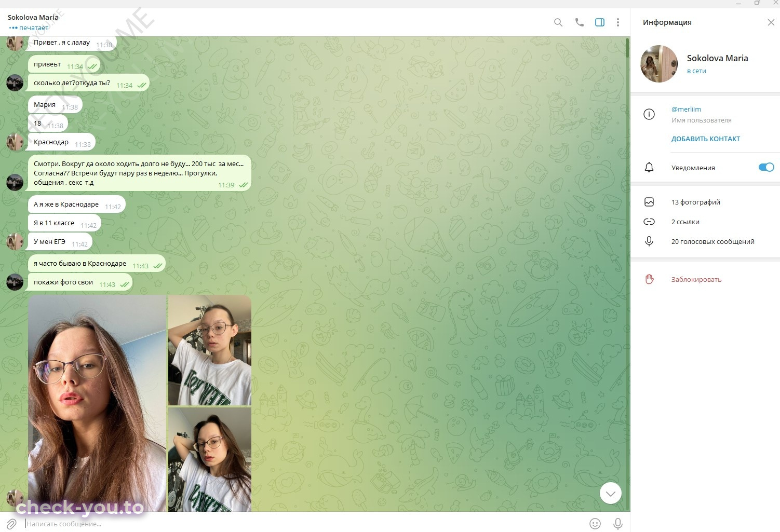
Task: Click the avatar beside 'сколько лет?откуда ты?'
Action: coord(15,83)
